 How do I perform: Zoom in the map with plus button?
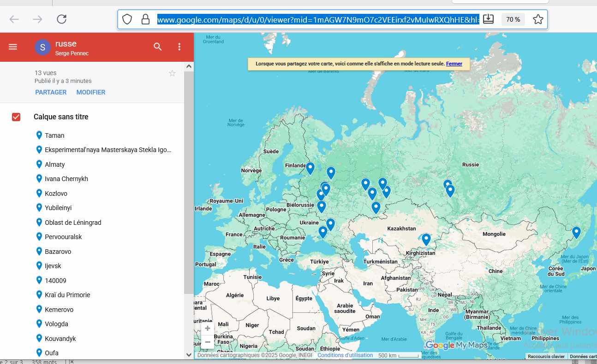coord(208,329)
